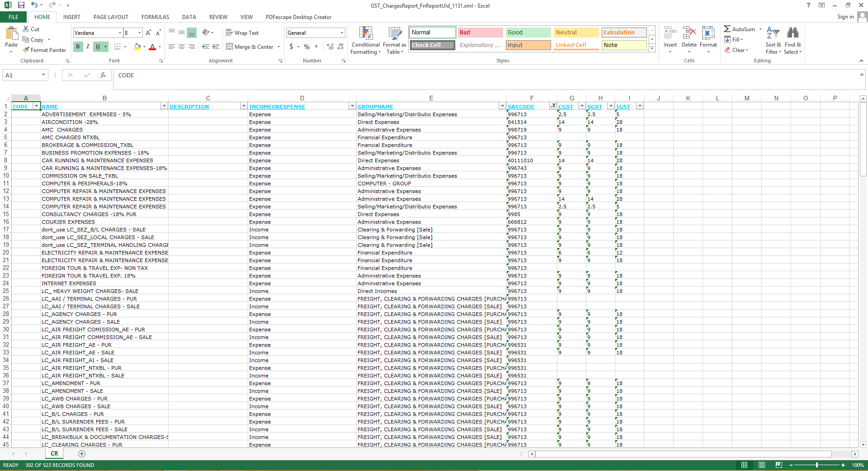Viewport: 868px width, 471px height.
Task: Click the AutoSum sigma icon
Action: [727, 29]
